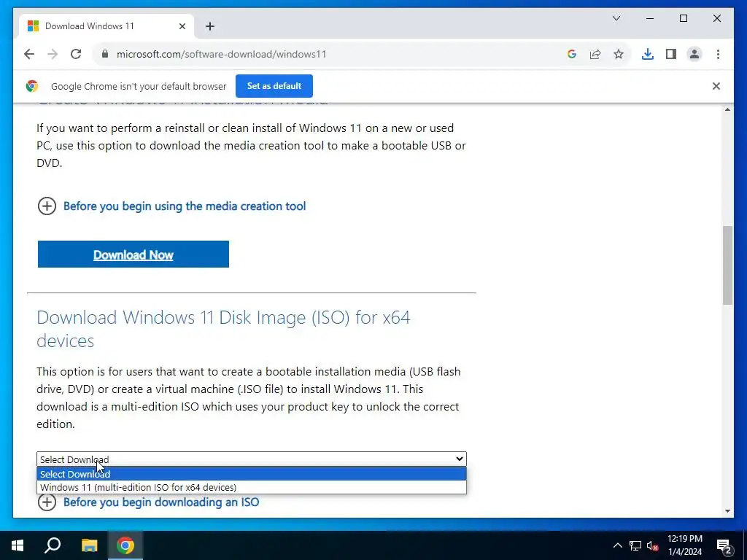
Task: Click Chrome icon in taskbar
Action: 125,545
